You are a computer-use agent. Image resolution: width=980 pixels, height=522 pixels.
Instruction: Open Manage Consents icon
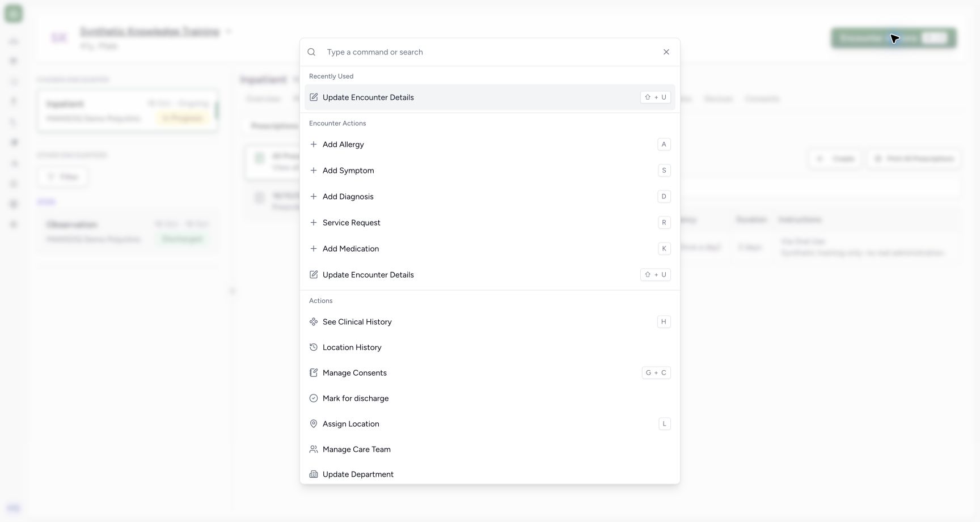(314, 373)
